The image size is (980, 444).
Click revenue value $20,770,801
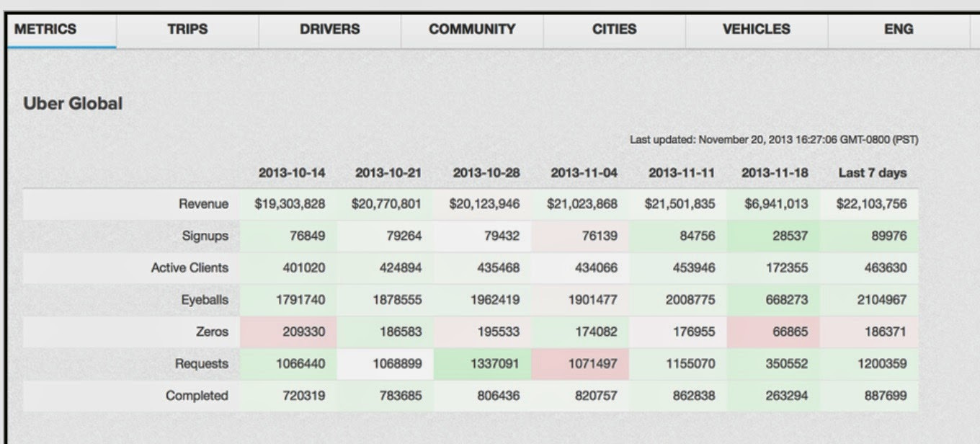(x=386, y=205)
